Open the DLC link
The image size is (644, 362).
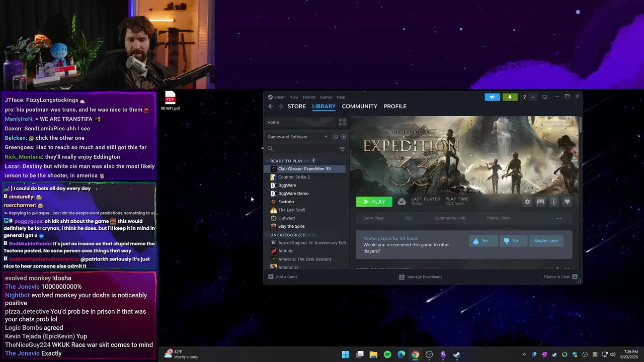pos(409,218)
